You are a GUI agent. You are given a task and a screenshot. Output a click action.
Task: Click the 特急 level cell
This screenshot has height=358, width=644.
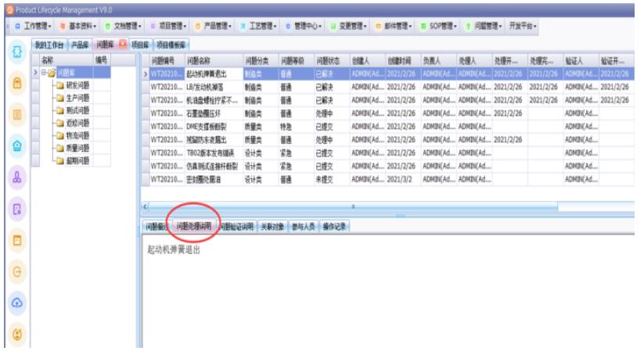point(297,127)
